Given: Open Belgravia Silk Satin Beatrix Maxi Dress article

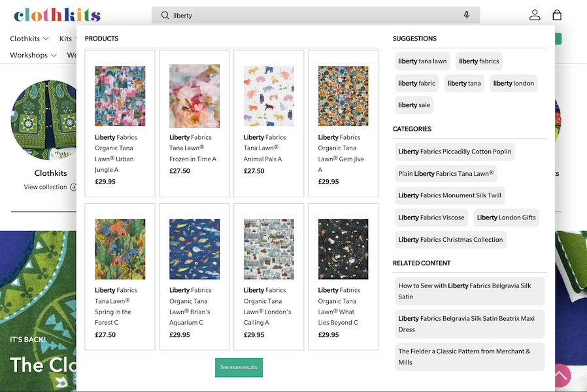Looking at the screenshot, I should pyautogui.click(x=469, y=324).
